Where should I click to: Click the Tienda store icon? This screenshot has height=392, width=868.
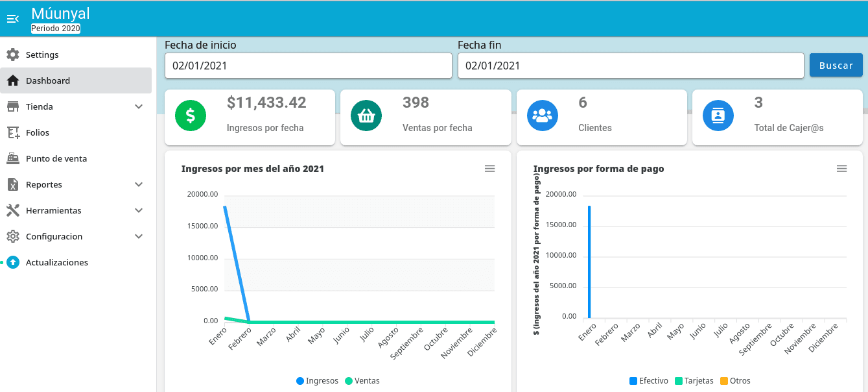[x=13, y=106]
